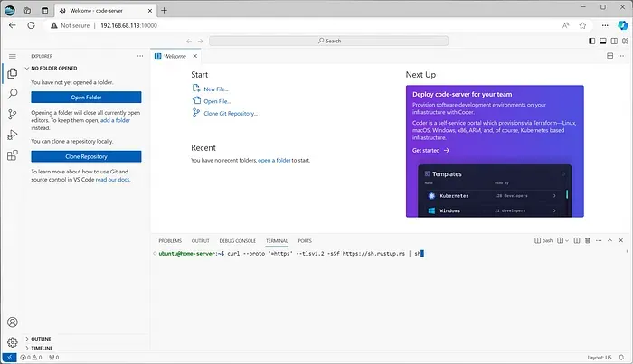
Task: Open the Manage gear icon
Action: (x=13, y=342)
